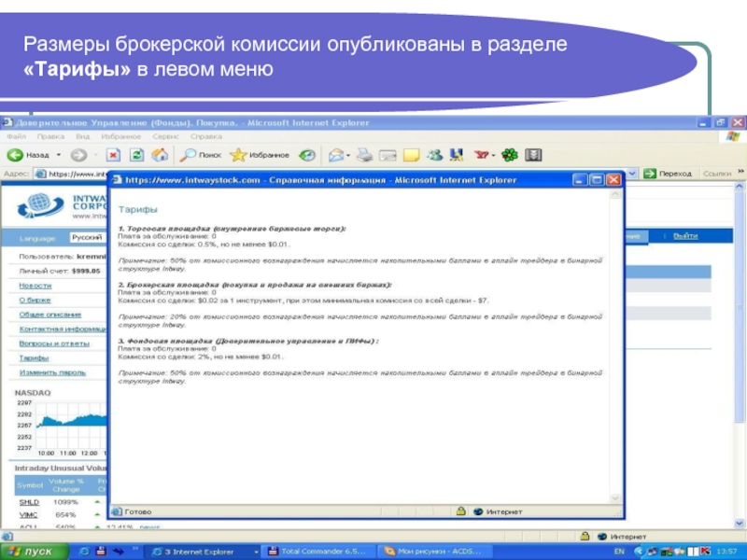
Task: Click the Выйти logout link
Action: (685, 236)
